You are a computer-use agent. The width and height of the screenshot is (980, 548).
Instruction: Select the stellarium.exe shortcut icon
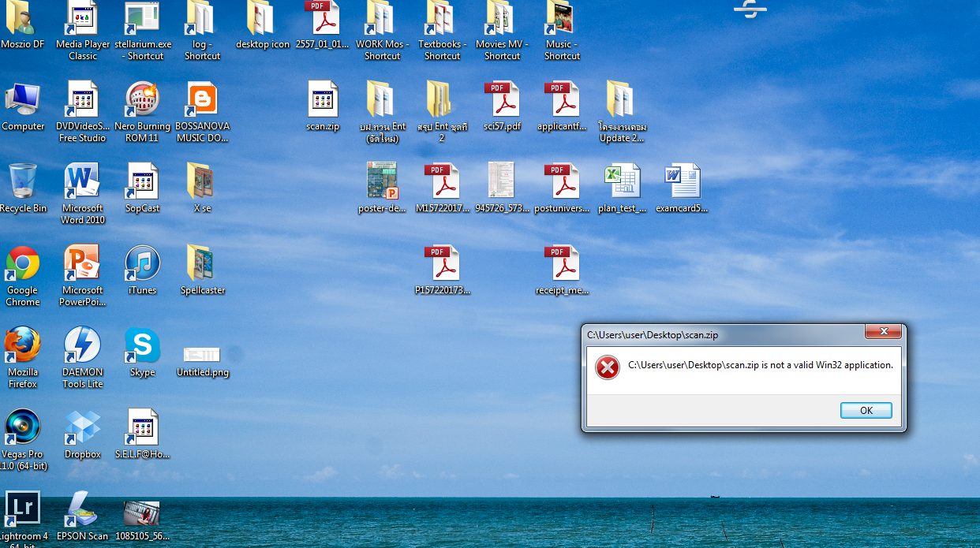coord(143,19)
